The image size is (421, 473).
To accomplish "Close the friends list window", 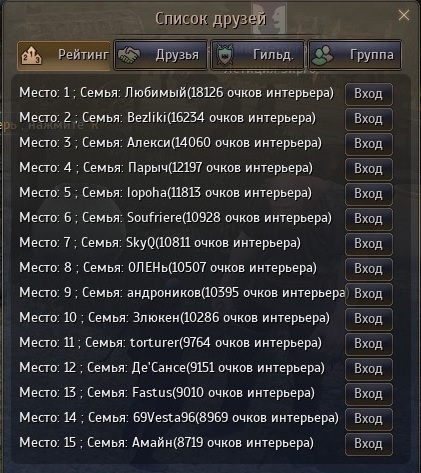I will [x=404, y=15].
